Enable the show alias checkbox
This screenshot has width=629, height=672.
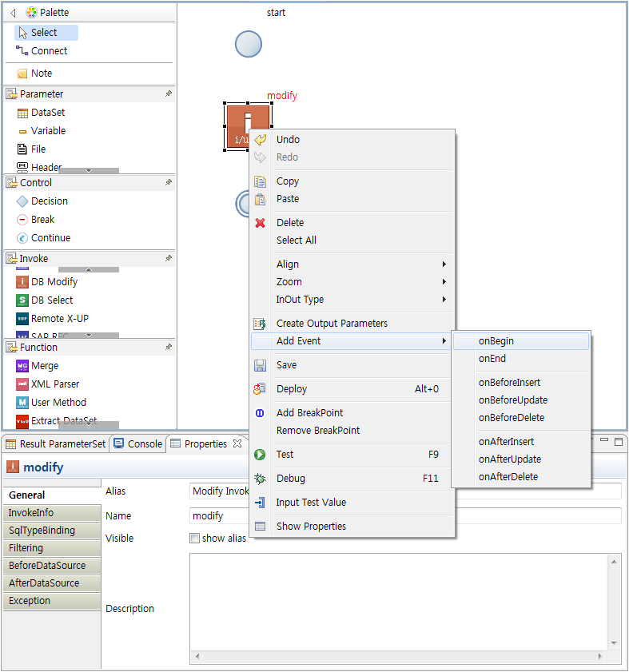194,539
